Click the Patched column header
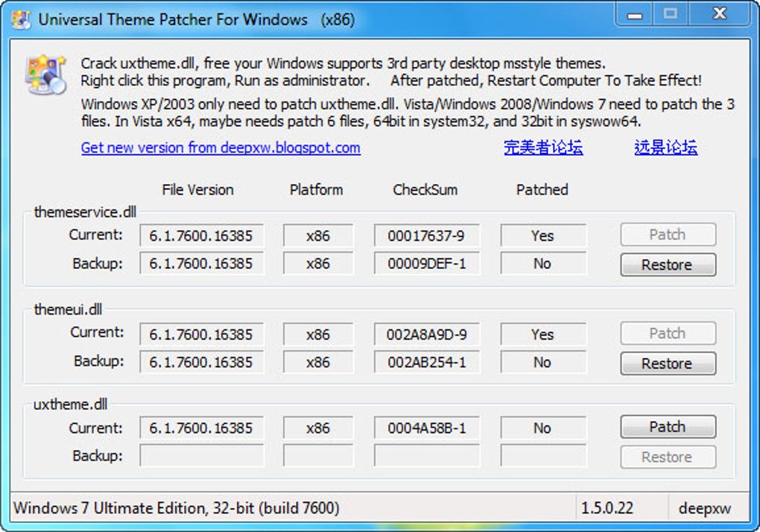760x532 pixels. click(x=542, y=189)
